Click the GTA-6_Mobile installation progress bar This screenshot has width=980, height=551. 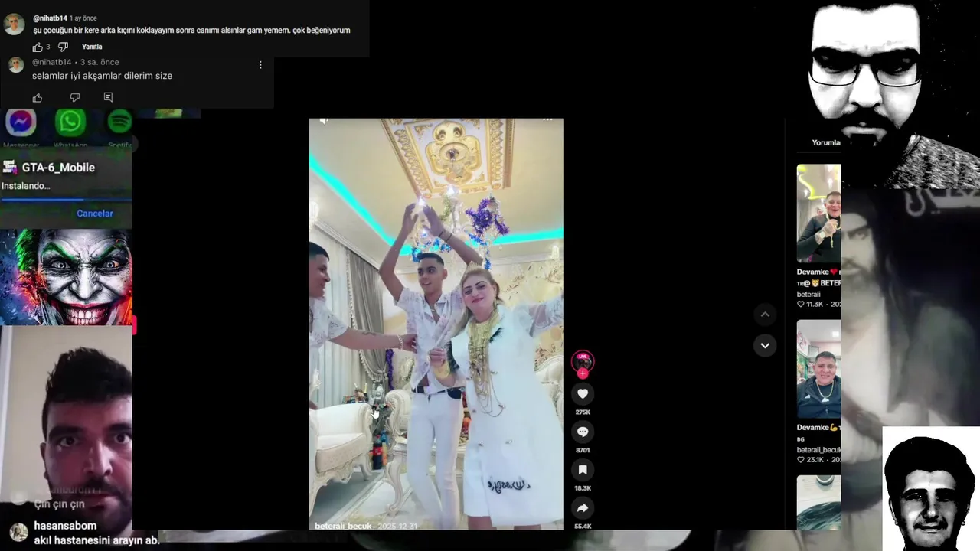pos(66,199)
